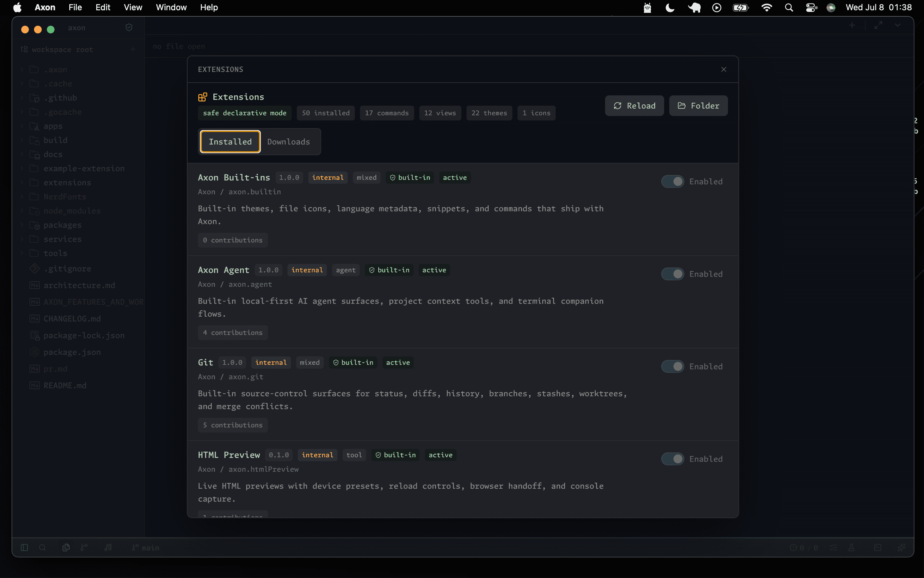The image size is (924, 578).
Task: Click the .gitignore git file icon
Action: click(35, 268)
